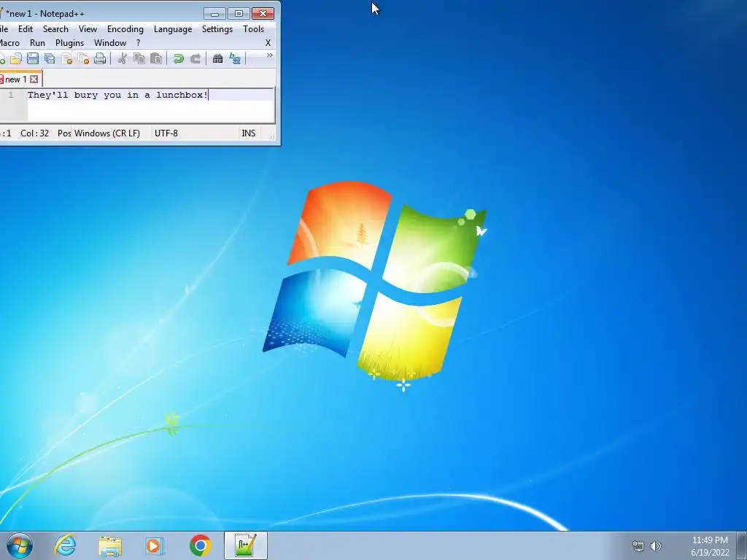
Task: Click the Show desktop button
Action: (x=742, y=545)
